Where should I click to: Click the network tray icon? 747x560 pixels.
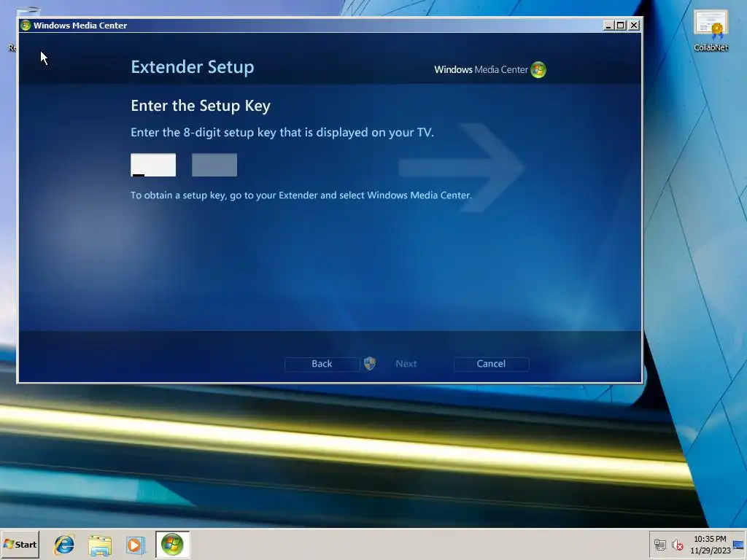click(659, 545)
